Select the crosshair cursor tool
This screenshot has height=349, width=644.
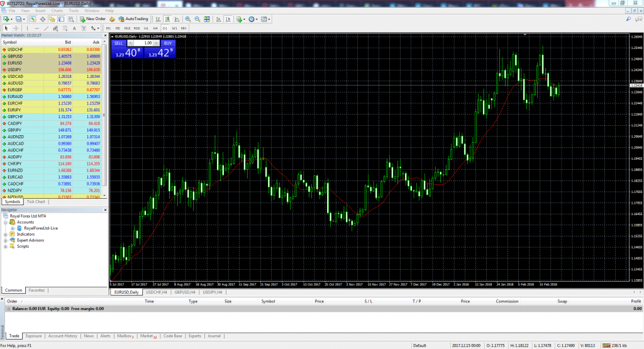tap(16, 28)
